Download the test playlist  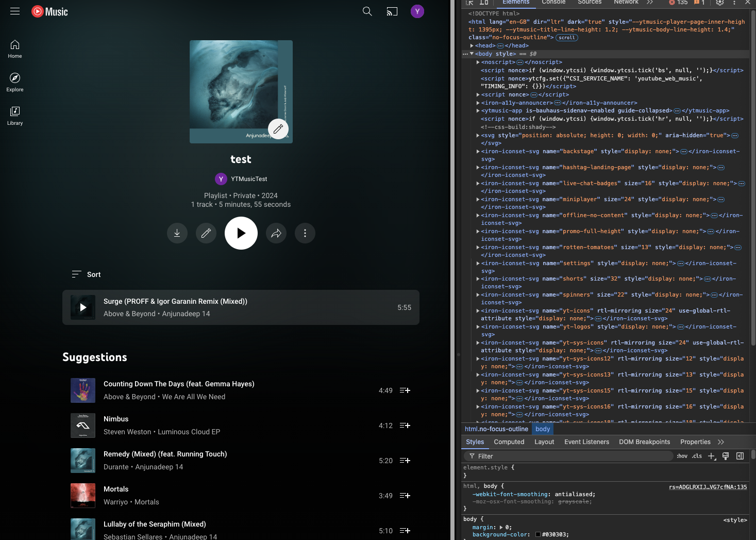[x=177, y=233]
